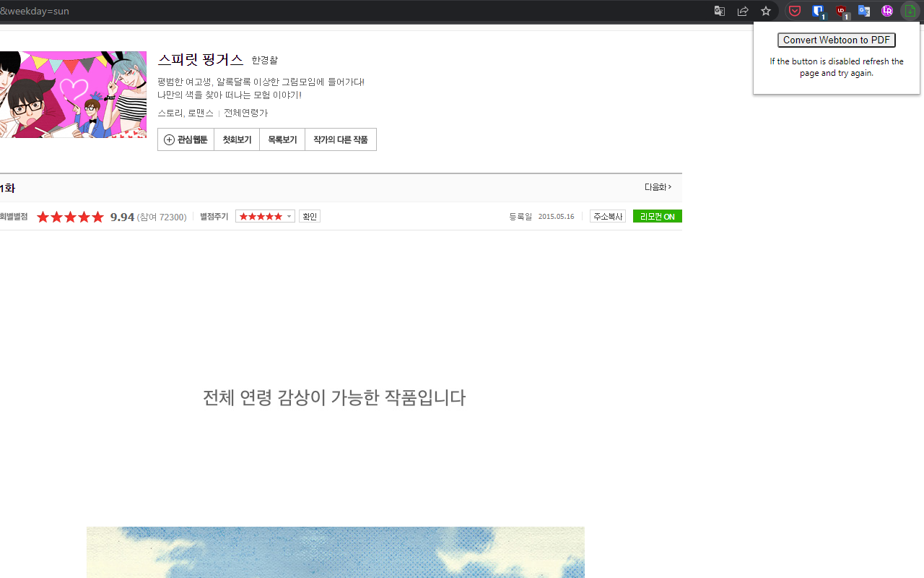This screenshot has width=924, height=578.
Task: Open 작가의 다른 작품 section
Action: [340, 139]
